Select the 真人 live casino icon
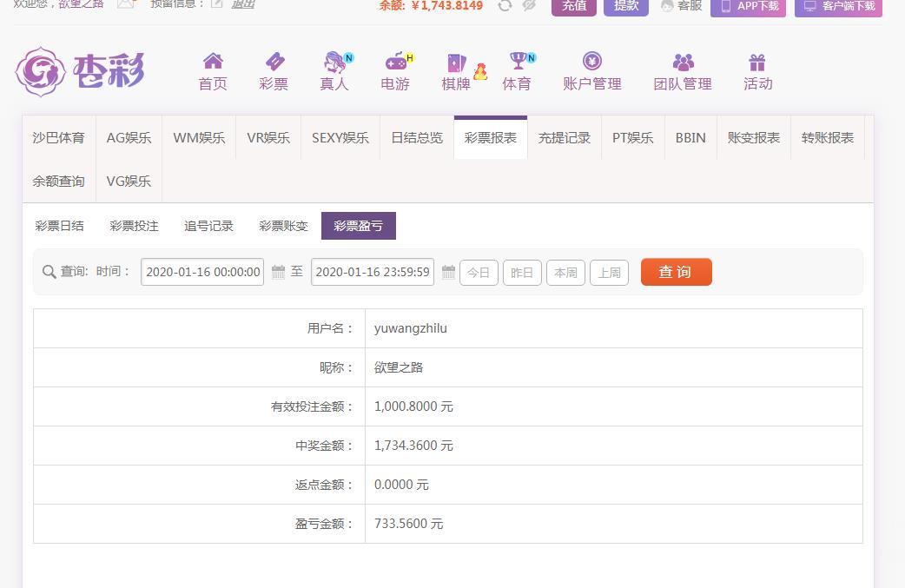The height and width of the screenshot is (588, 905). coord(334,62)
